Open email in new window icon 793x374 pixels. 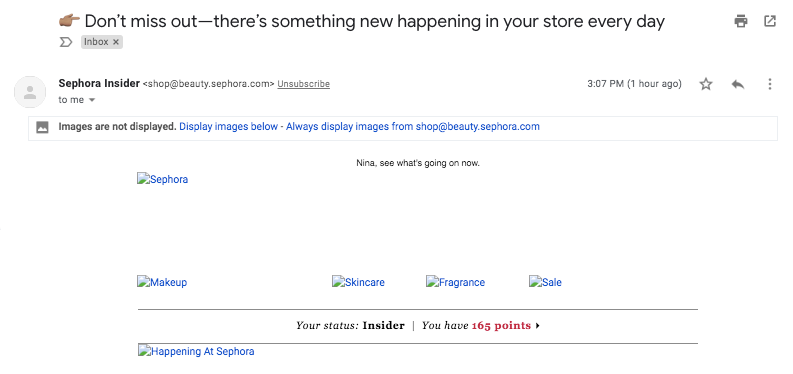[770, 21]
